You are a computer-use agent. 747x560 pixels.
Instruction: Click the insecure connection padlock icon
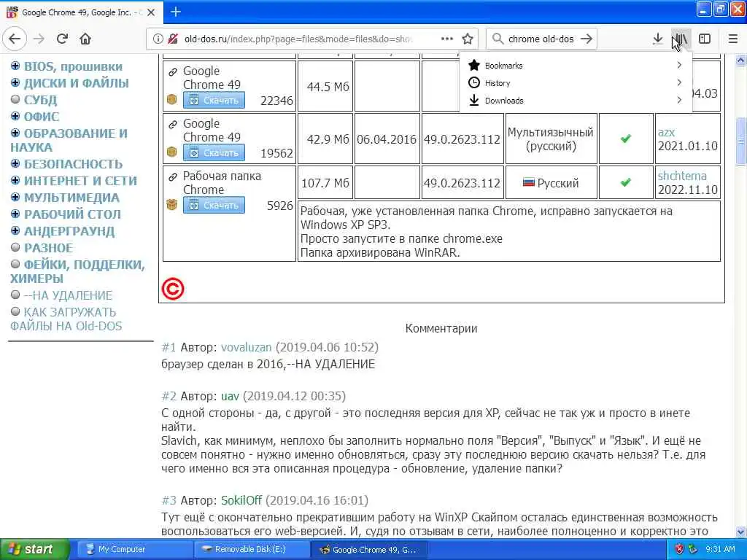[173, 39]
